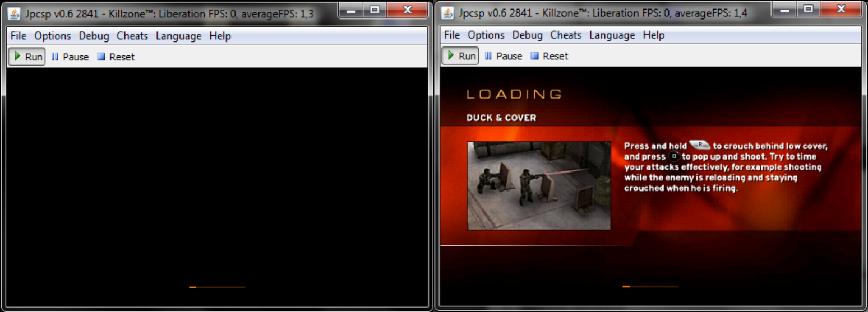Open Debug menu in left Jpcsp window
Screen dimensions: 868x312
point(94,36)
